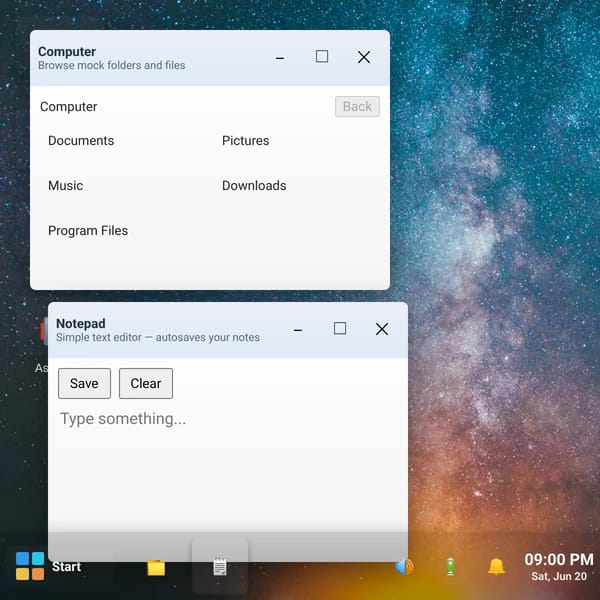Maximize the Computer window

[x=322, y=57]
